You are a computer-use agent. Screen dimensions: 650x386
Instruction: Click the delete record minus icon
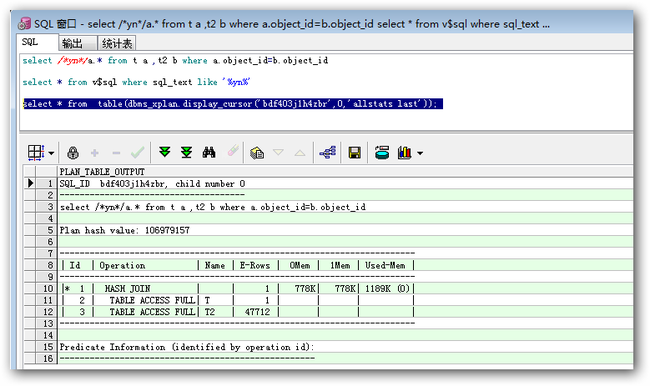pos(116,153)
